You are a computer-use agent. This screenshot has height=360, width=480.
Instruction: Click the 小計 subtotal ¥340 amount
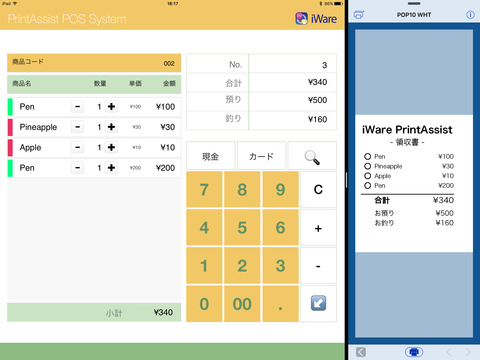163,312
